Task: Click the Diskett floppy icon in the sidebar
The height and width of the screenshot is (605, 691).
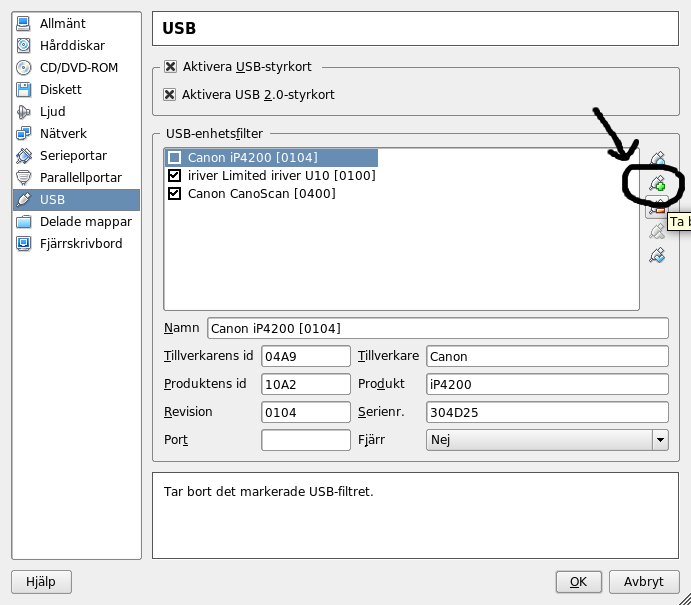Action: 23,89
